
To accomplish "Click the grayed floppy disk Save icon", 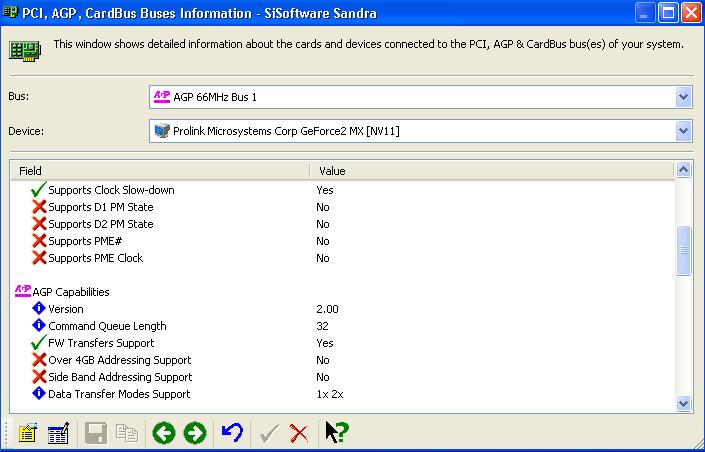I will point(95,433).
